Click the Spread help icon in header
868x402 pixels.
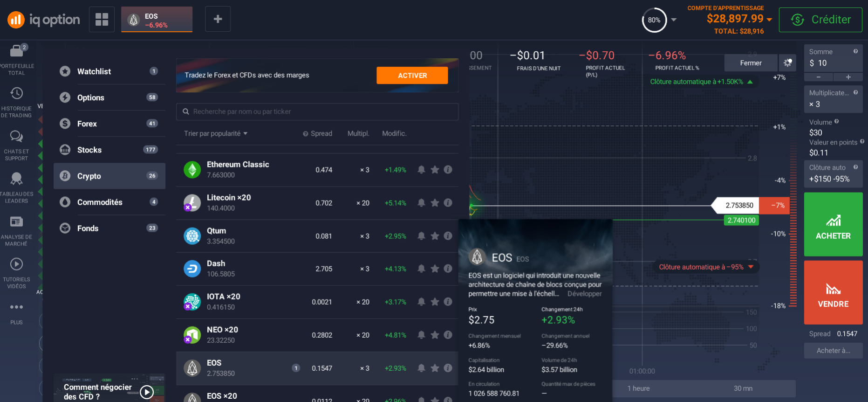(x=306, y=134)
